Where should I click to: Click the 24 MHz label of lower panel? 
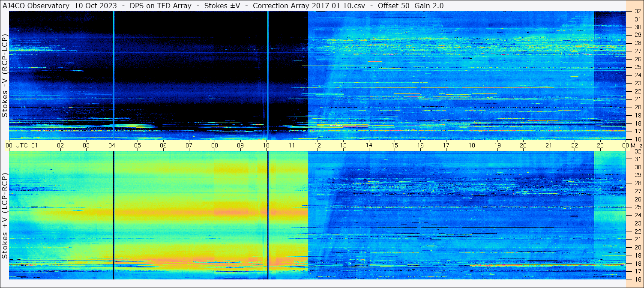pos(637,215)
